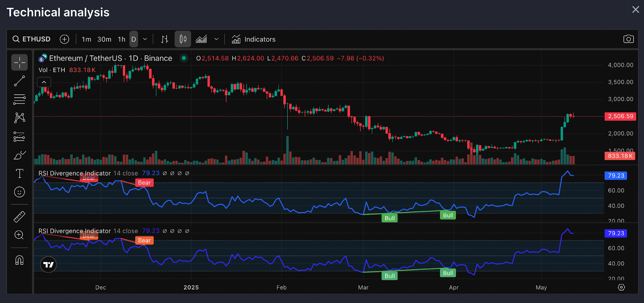Take a chart snapshot with camera icon
This screenshot has width=644, height=303.
click(628, 39)
